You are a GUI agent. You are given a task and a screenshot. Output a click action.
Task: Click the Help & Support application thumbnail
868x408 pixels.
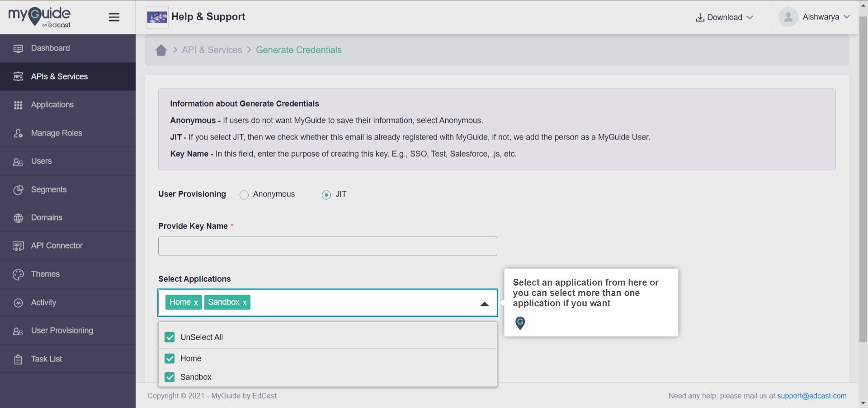pos(157,17)
